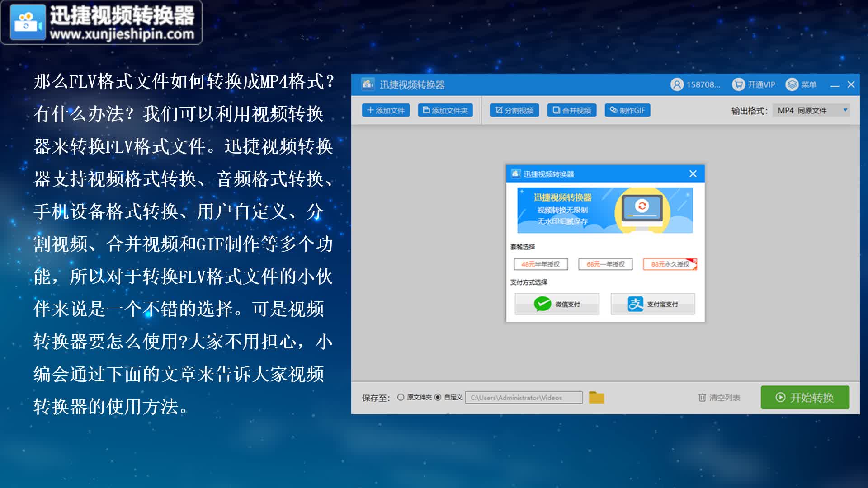This screenshot has width=868, height=488.
Task: Choose Alipay 支付宝支付 payment button
Action: [x=653, y=304]
